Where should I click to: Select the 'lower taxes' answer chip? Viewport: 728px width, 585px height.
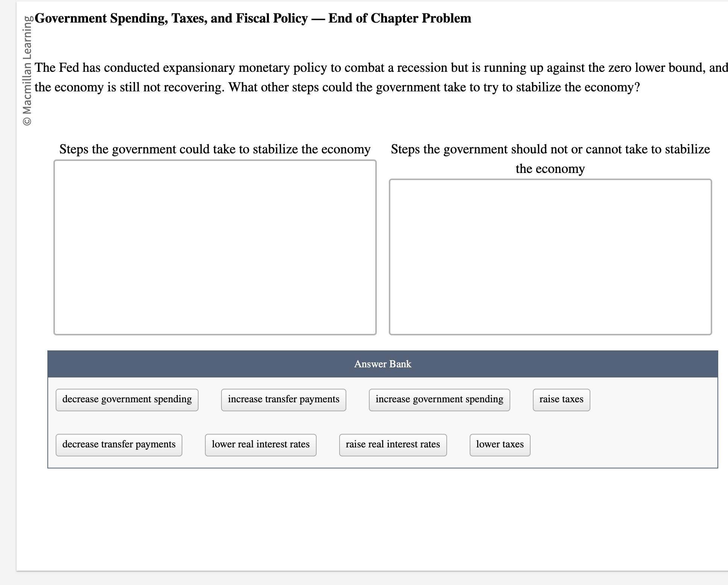pyautogui.click(x=499, y=445)
